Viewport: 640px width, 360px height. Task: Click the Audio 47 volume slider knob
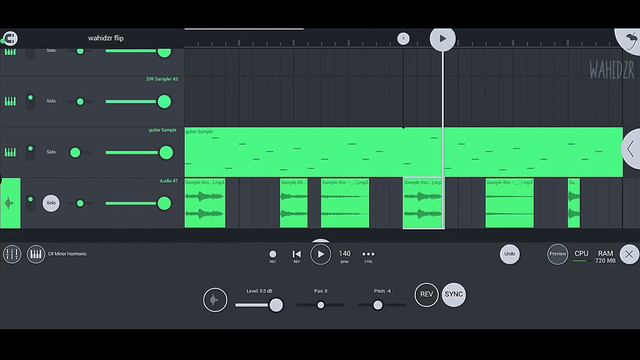click(164, 203)
